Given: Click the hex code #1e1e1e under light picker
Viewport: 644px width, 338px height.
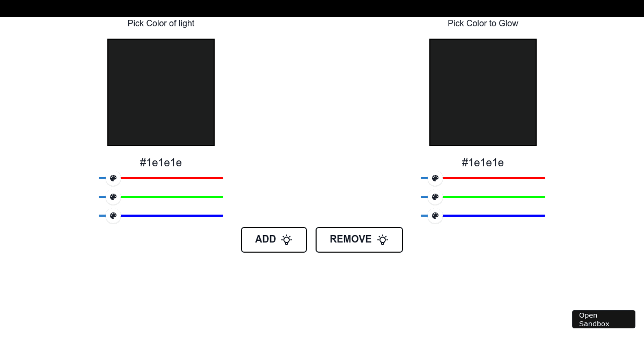Looking at the screenshot, I should click(x=161, y=163).
